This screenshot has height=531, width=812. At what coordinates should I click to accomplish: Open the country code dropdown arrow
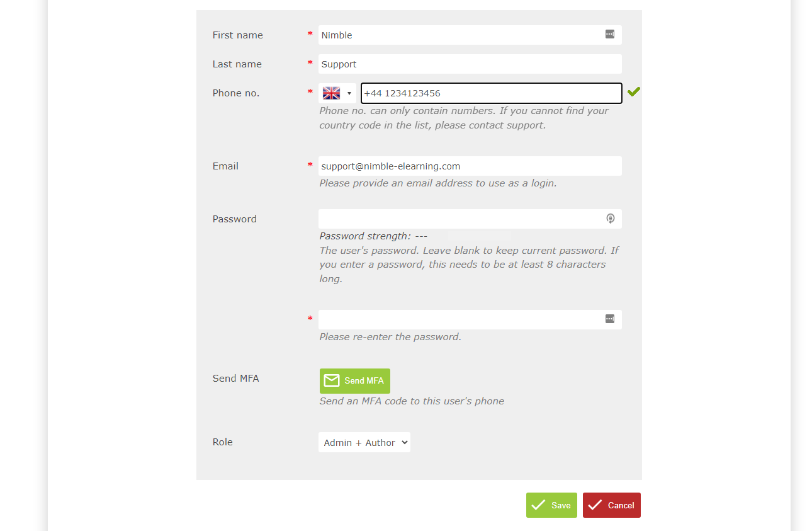349,94
